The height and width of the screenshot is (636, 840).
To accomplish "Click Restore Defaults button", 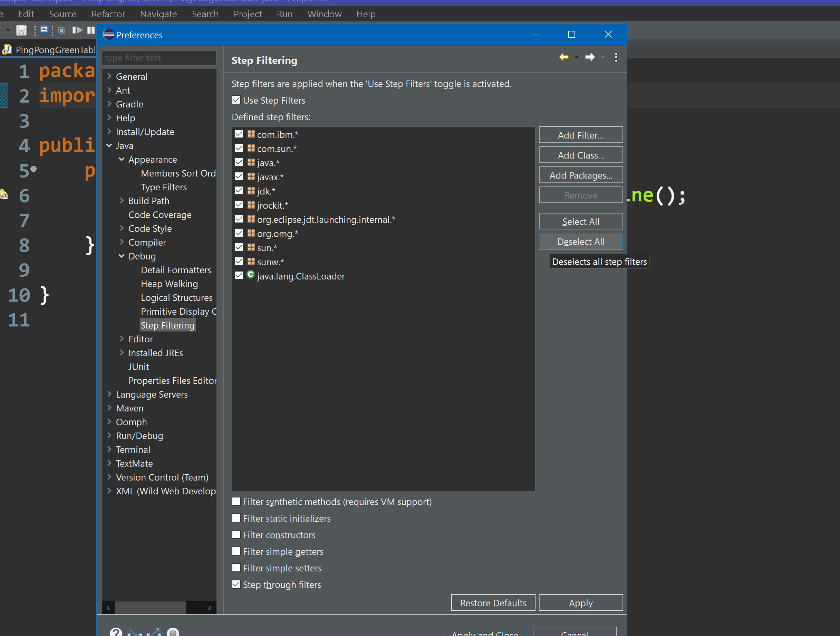I will (493, 602).
